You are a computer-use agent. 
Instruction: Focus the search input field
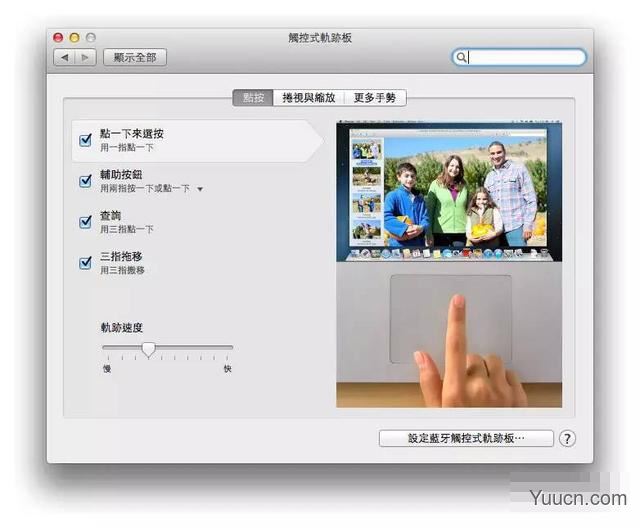point(519,57)
